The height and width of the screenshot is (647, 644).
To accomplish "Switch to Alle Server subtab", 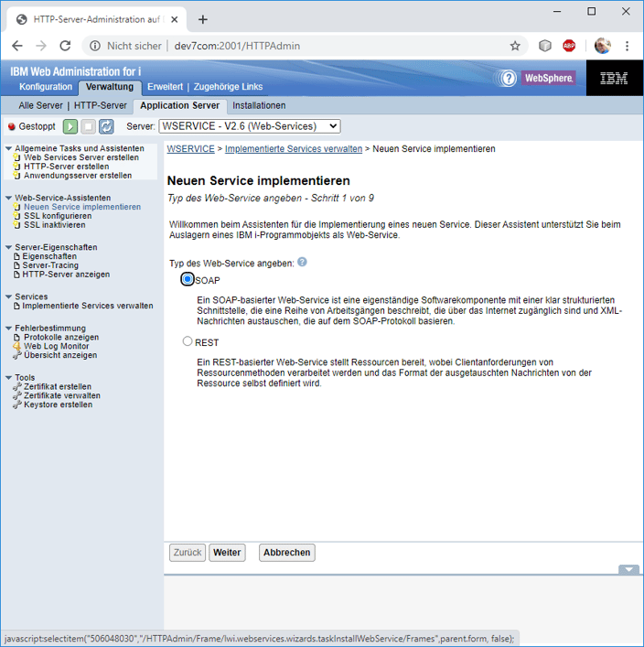I will [40, 105].
